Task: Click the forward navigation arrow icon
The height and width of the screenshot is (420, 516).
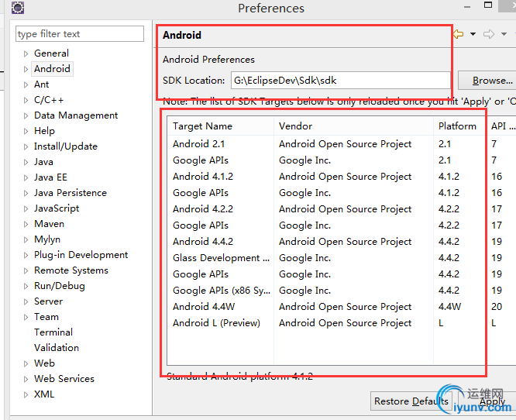Action: click(489, 34)
